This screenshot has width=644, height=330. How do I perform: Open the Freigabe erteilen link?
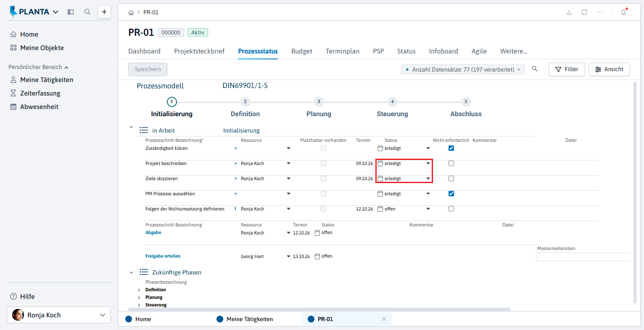point(163,256)
